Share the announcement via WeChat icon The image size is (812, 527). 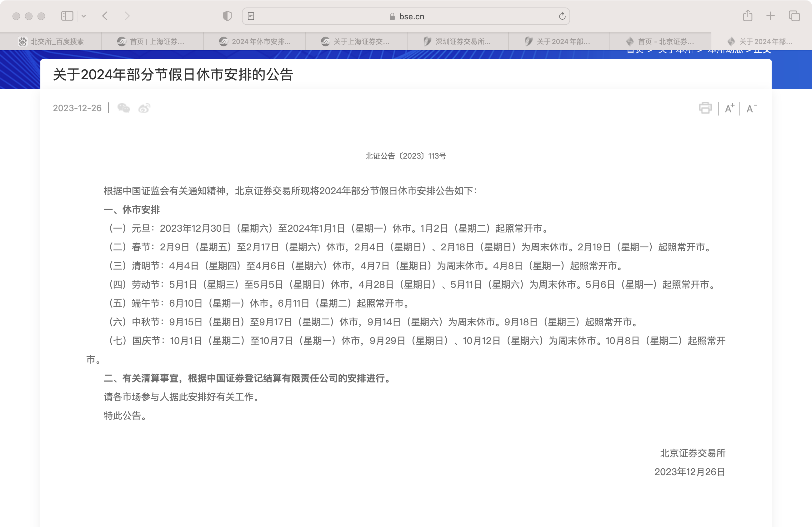coord(123,108)
